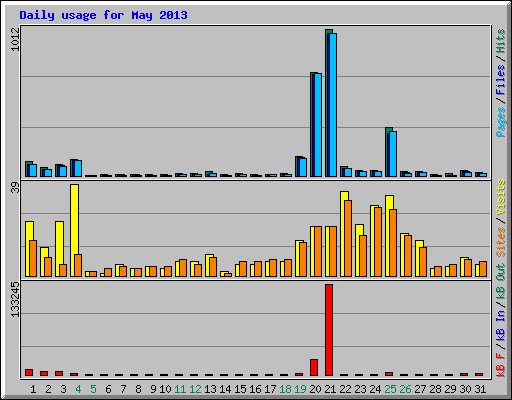Select day 14 on the x-axis

(225, 389)
